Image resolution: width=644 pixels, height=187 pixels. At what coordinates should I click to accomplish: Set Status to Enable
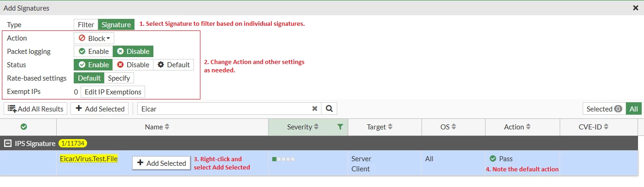94,64
